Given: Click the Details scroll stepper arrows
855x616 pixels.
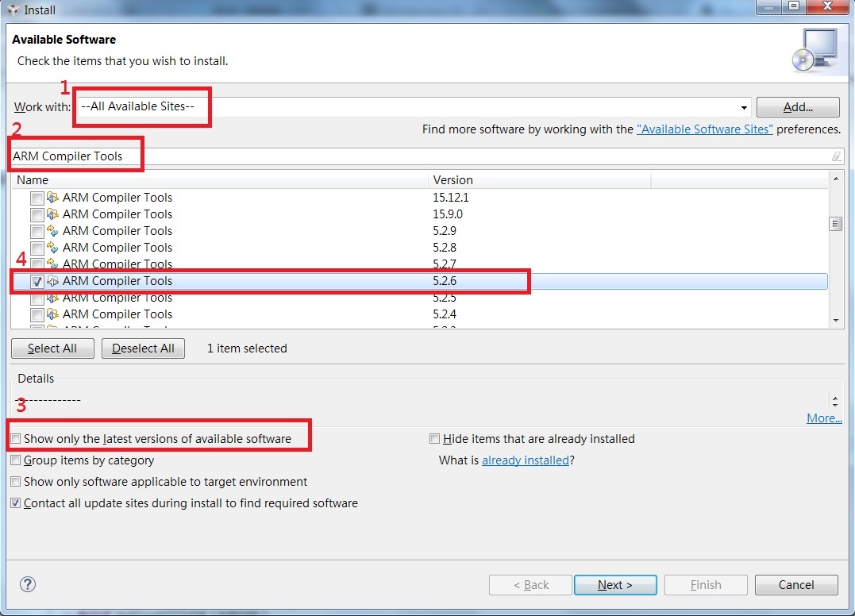Looking at the screenshot, I should 835,401.
